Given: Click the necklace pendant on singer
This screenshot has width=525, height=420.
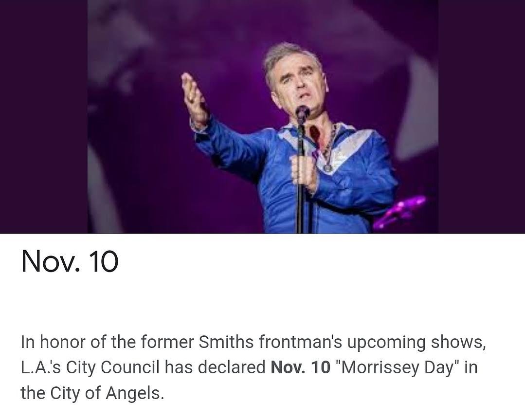Looking at the screenshot, I should (x=328, y=167).
